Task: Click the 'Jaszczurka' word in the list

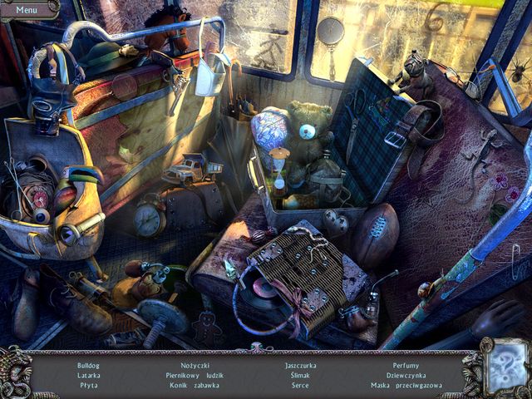Action: tap(300, 366)
